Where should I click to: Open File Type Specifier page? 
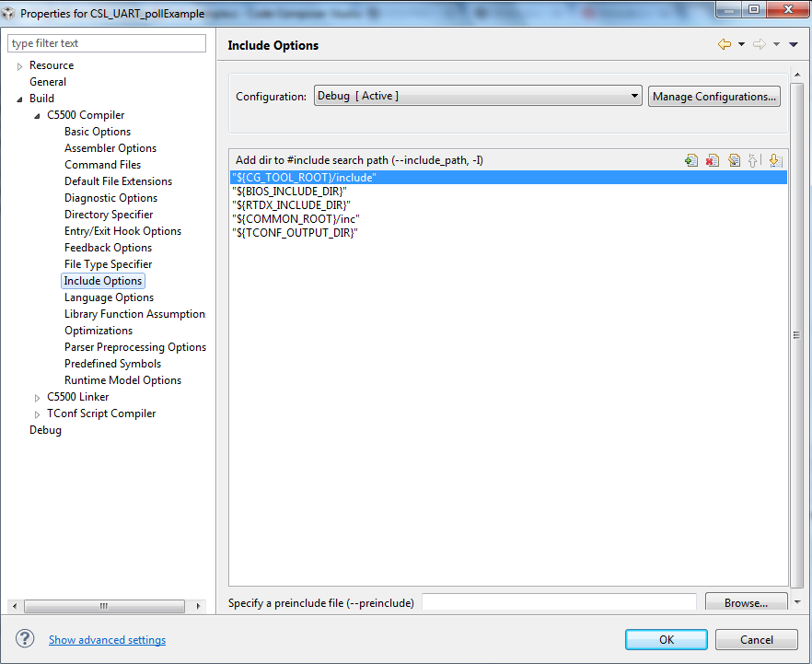point(109,264)
